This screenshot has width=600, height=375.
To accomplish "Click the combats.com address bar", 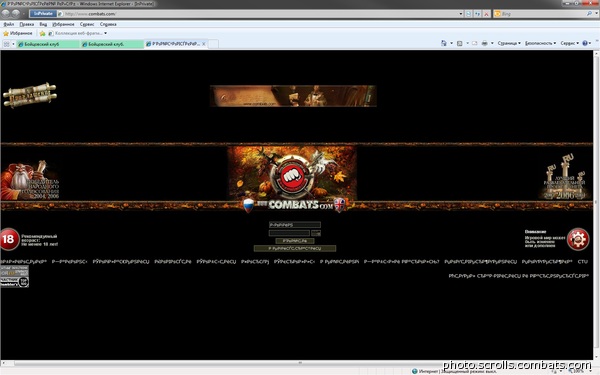I will pyautogui.click(x=260, y=14).
